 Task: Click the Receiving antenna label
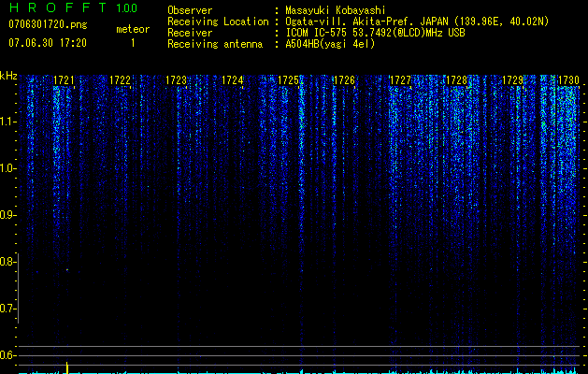point(215,44)
